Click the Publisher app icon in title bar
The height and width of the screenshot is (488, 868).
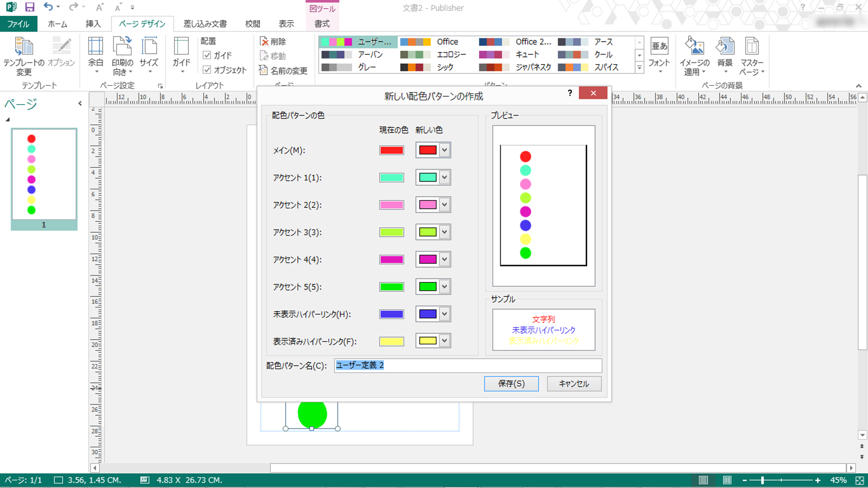pyautogui.click(x=11, y=7)
